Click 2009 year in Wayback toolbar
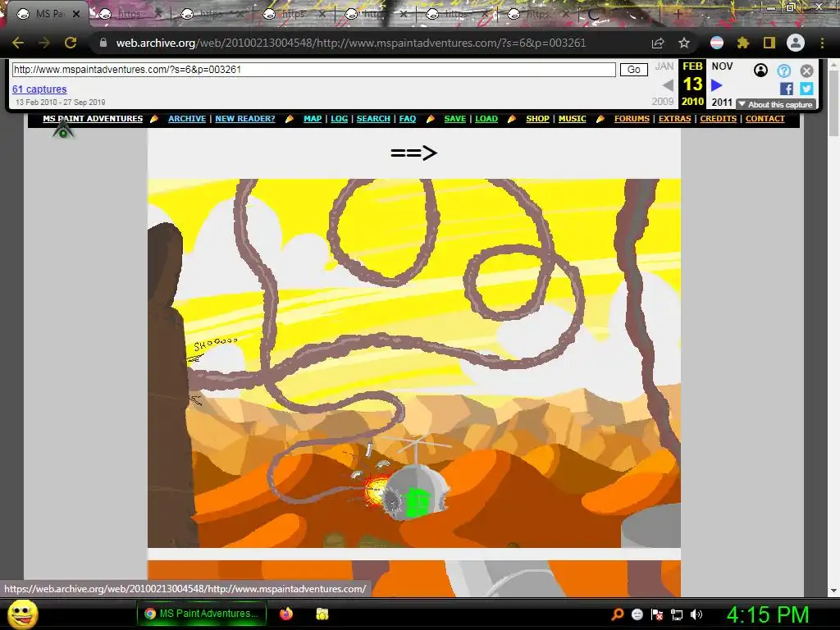This screenshot has height=630, width=840. coord(663,102)
